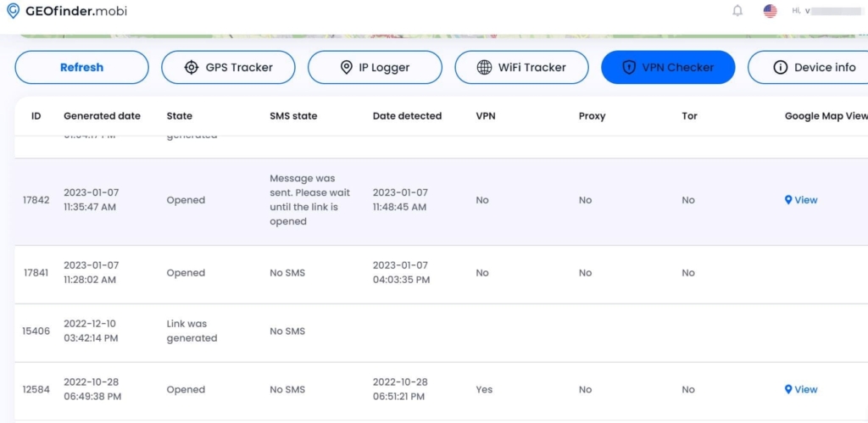Click the Tor column header
This screenshot has height=423, width=868.
(x=689, y=116)
